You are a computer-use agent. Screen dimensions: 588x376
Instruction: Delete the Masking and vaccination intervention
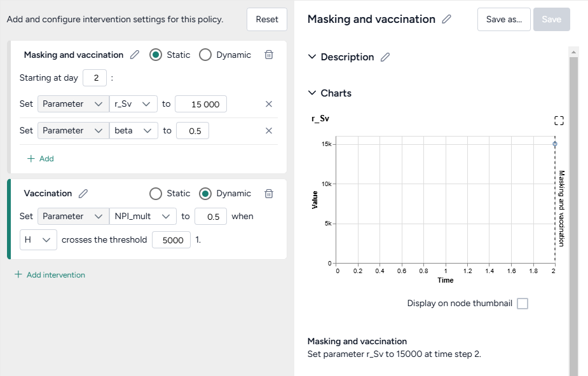[x=269, y=55]
